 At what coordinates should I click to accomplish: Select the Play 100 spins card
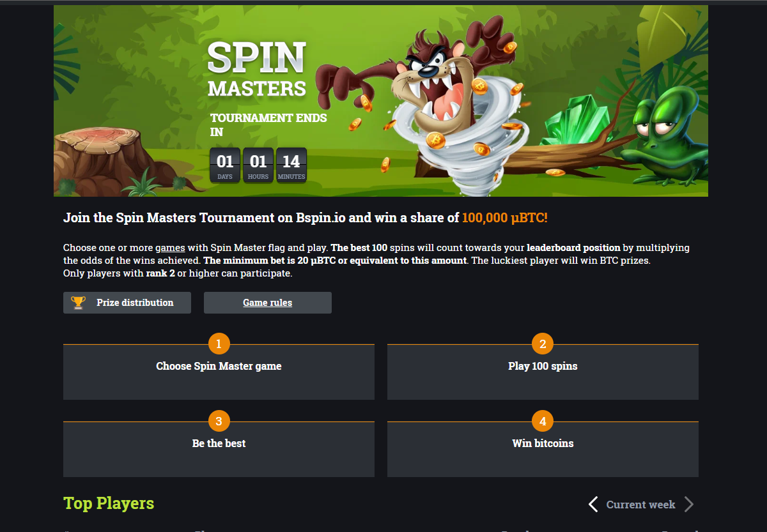[x=543, y=372]
